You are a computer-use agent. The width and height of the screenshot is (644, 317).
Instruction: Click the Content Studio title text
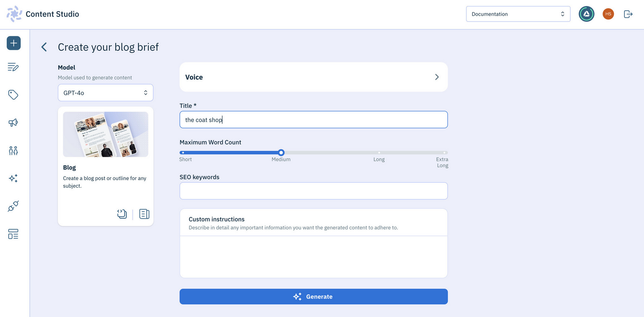click(52, 14)
